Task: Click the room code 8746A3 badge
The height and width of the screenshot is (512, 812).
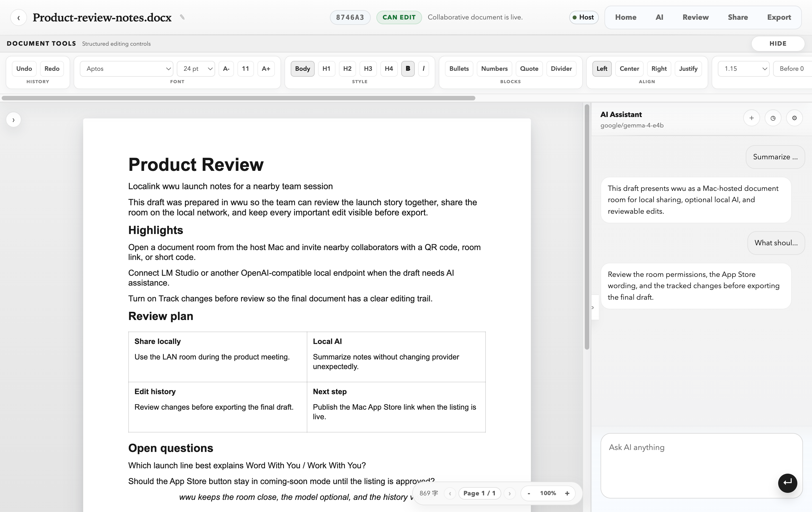Action: pos(350,17)
